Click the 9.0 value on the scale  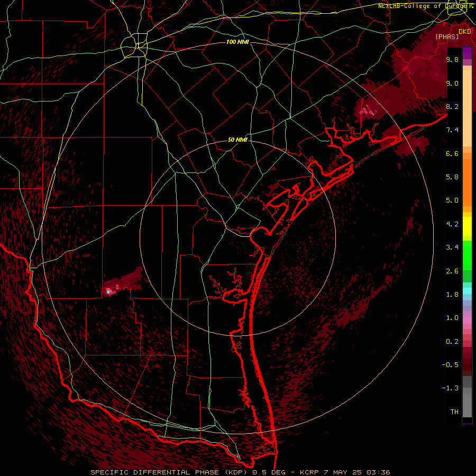pyautogui.click(x=452, y=83)
